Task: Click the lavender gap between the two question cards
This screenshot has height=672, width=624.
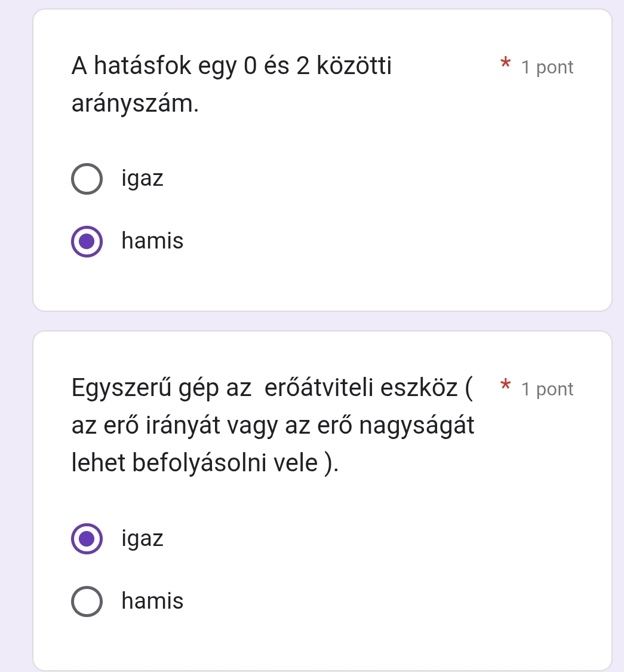Action: coord(322,321)
